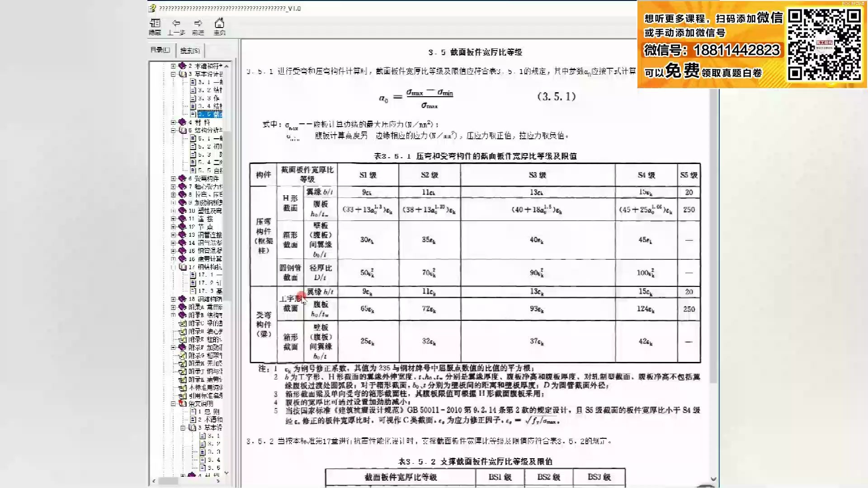Open the 附录H page icon
The height and width of the screenshot is (488, 868).
(183, 363)
